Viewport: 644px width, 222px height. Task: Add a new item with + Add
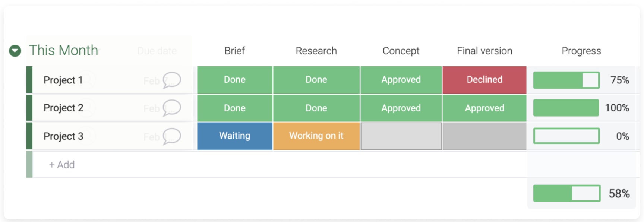coord(62,165)
